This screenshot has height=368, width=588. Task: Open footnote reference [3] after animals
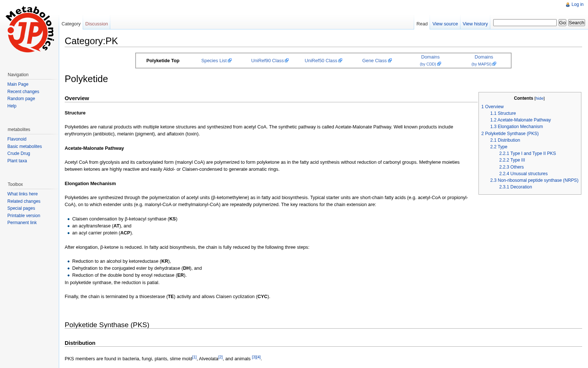254,357
